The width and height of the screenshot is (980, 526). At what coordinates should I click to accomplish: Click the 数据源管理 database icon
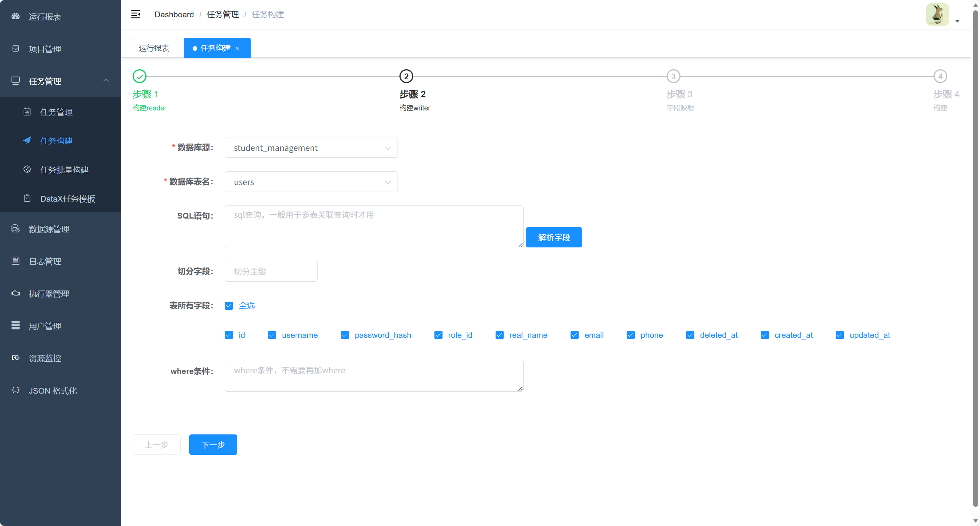(x=15, y=229)
